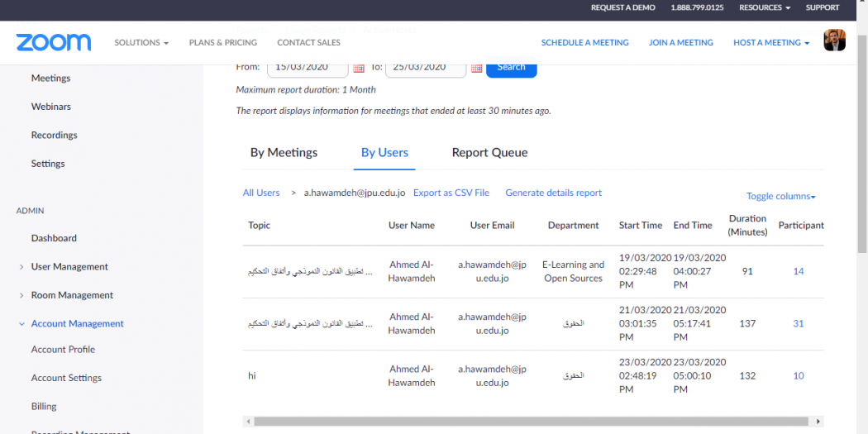The height and width of the screenshot is (434, 868).
Task: Click the User Name column header
Action: (412, 226)
